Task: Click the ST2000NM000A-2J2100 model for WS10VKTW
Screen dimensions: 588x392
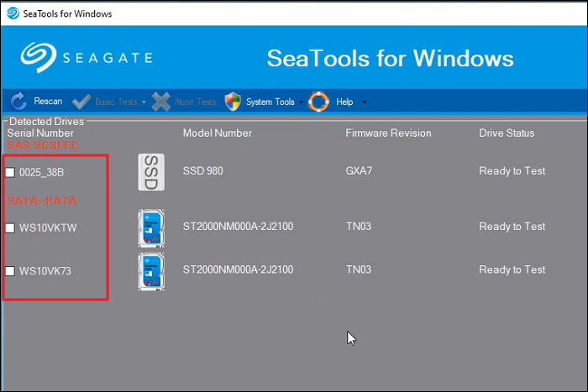Action: pyautogui.click(x=238, y=227)
